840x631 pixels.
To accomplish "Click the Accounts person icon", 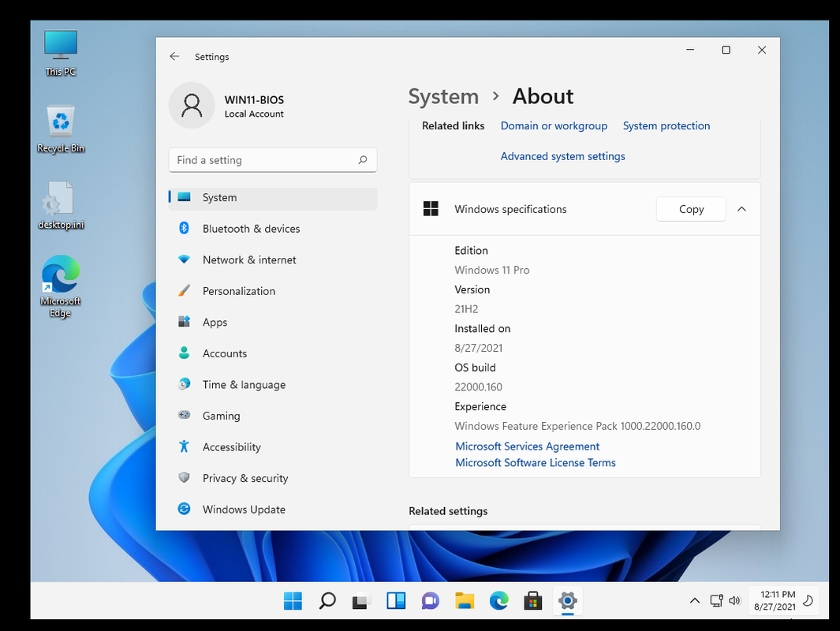I will 184,353.
